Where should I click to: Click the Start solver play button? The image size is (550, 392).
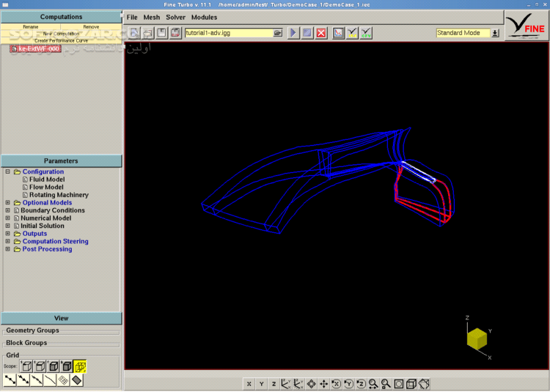[293, 33]
